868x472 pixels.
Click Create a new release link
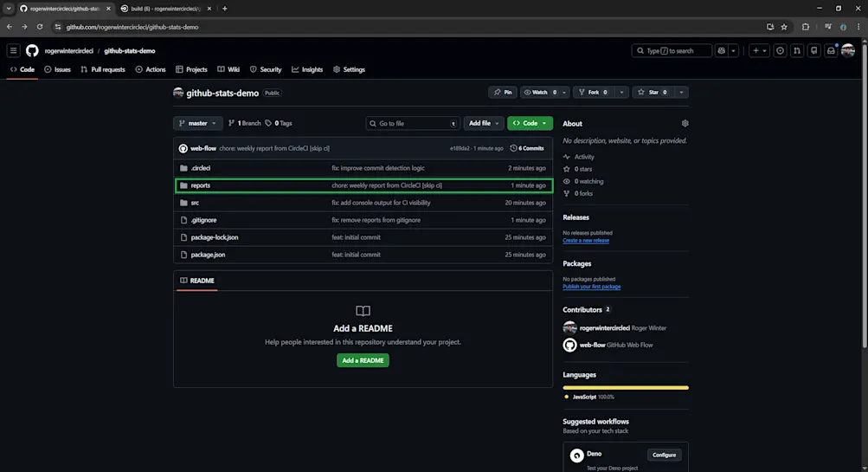586,241
